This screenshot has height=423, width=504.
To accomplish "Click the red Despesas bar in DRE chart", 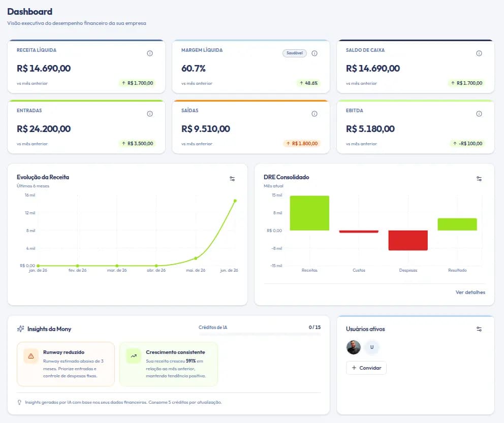I will [408, 240].
